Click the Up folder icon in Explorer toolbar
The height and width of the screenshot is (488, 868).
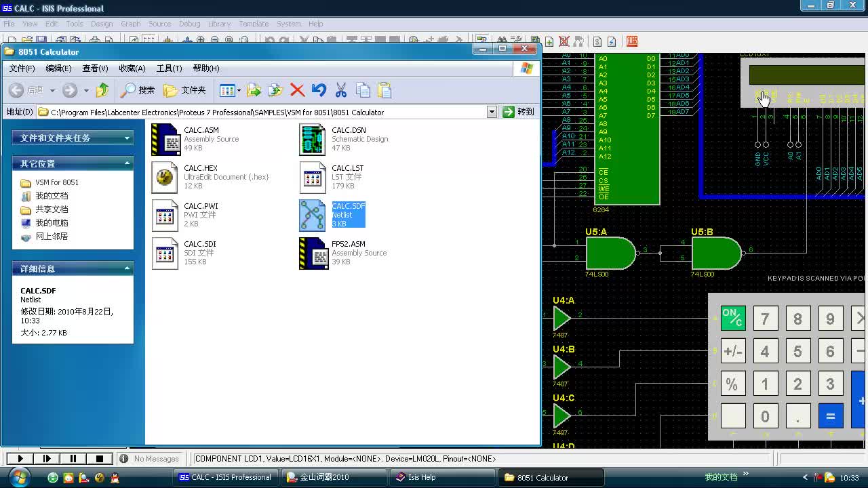pos(102,90)
